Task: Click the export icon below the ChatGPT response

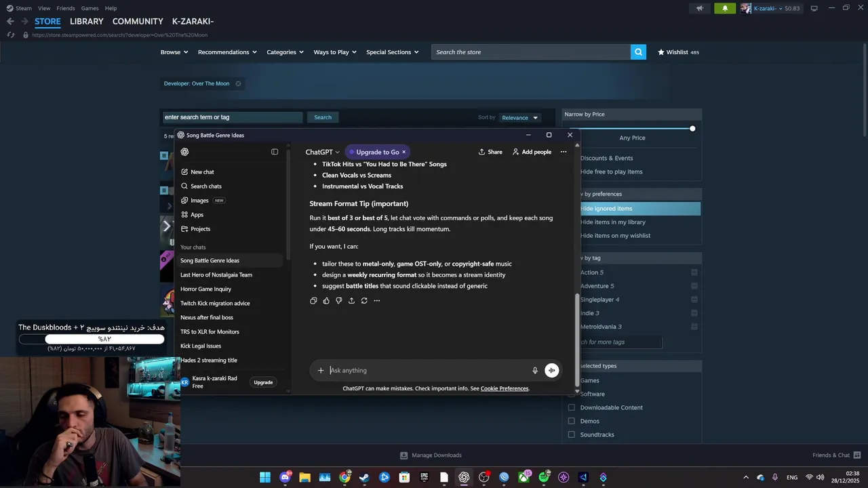Action: [351, 301]
